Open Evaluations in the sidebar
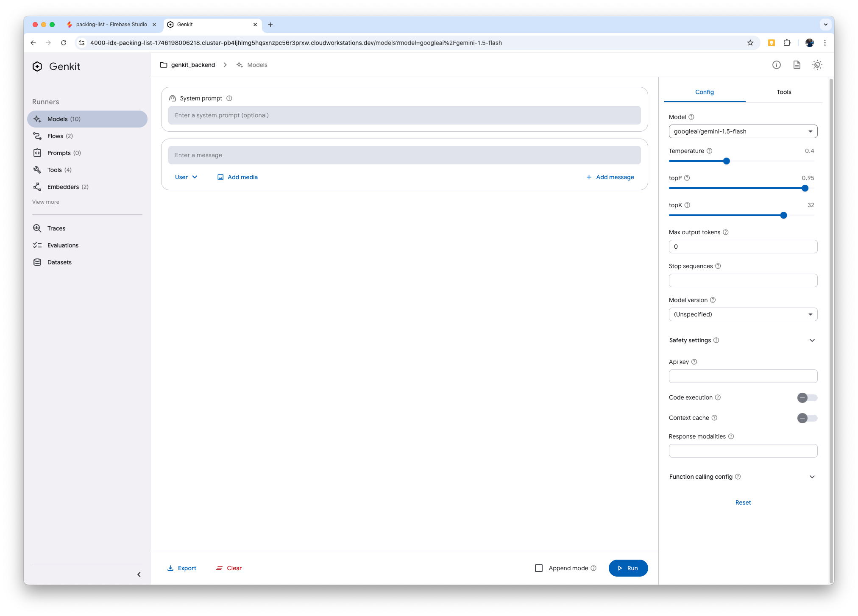 click(87, 245)
